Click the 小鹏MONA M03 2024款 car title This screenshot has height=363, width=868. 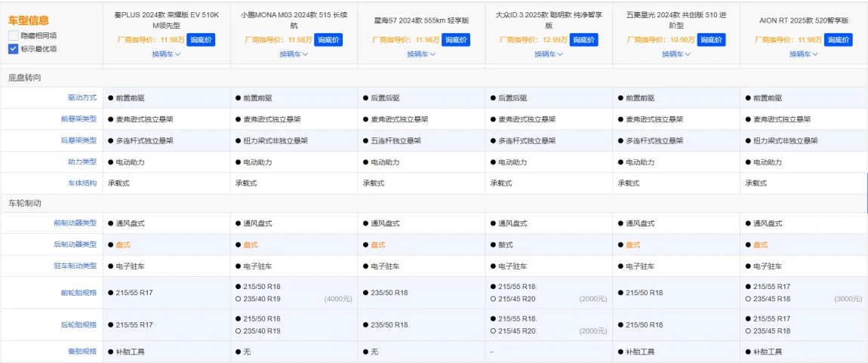point(294,20)
